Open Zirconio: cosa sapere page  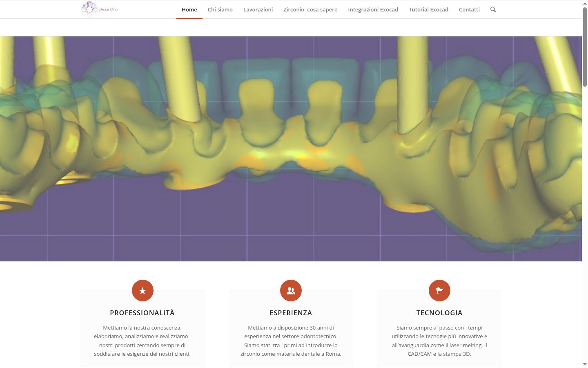click(310, 9)
